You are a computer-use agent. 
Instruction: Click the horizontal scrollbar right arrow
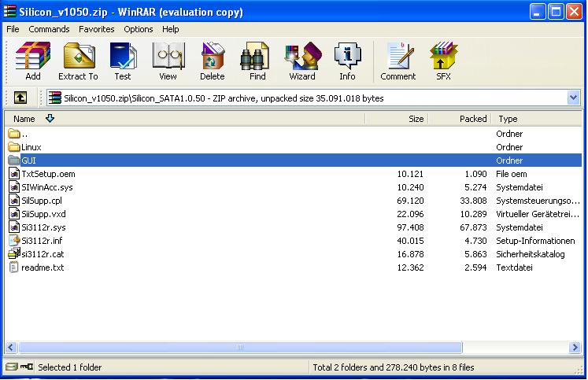click(x=574, y=348)
